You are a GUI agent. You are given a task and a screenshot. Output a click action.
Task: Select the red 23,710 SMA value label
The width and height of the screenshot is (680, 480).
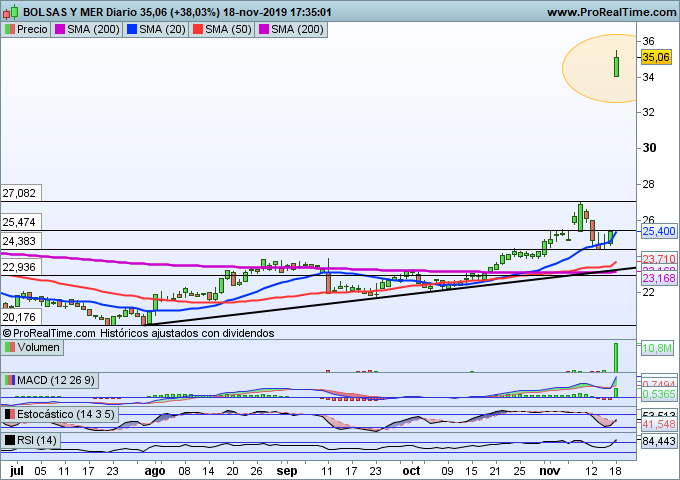click(658, 258)
